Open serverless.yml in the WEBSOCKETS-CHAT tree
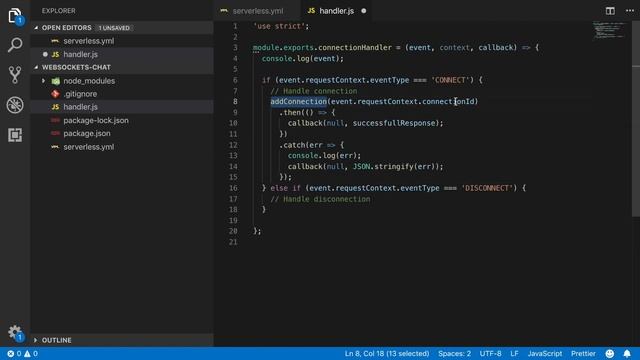This screenshot has width=640, height=360. (89, 147)
